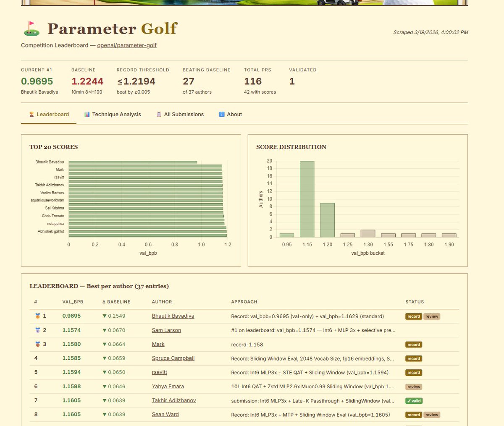Click the review badge in Yahya Emara row

414,387
